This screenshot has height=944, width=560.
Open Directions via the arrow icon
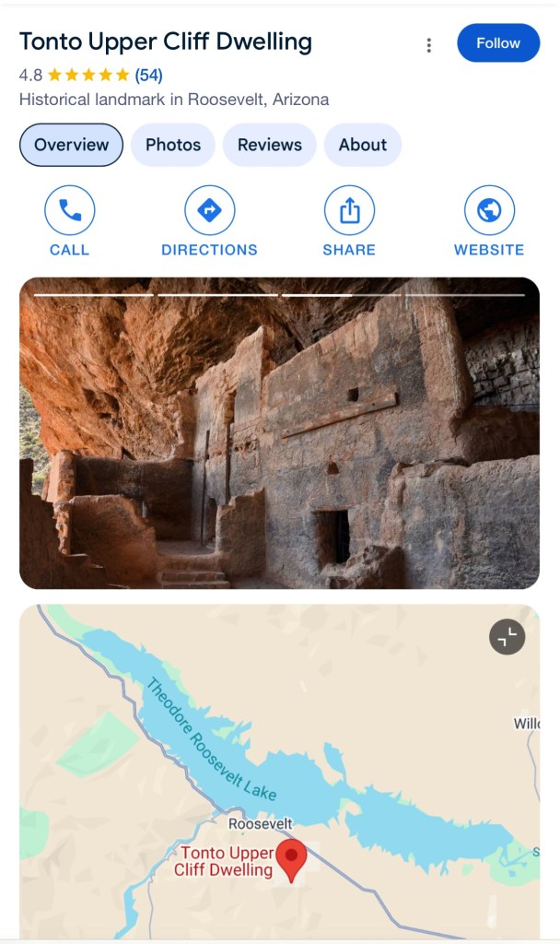tap(209, 210)
